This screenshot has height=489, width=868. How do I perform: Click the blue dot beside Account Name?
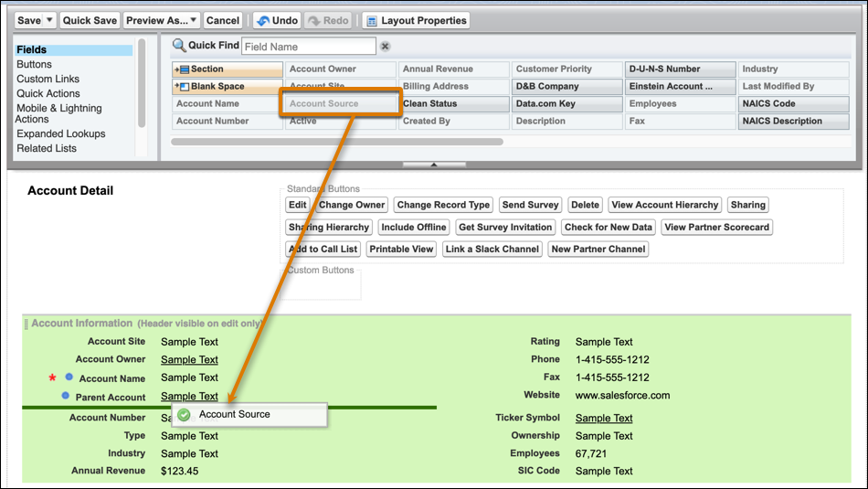(x=69, y=377)
